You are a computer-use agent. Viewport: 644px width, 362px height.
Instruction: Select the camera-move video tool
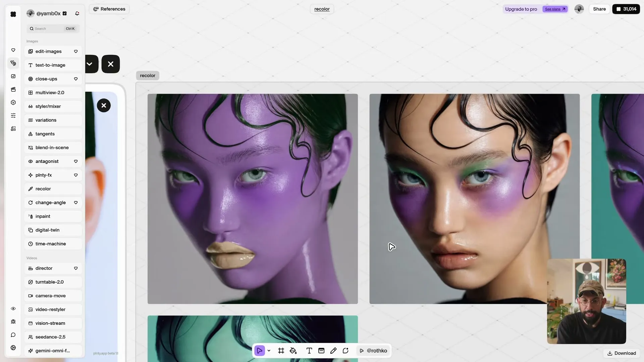click(x=53, y=296)
